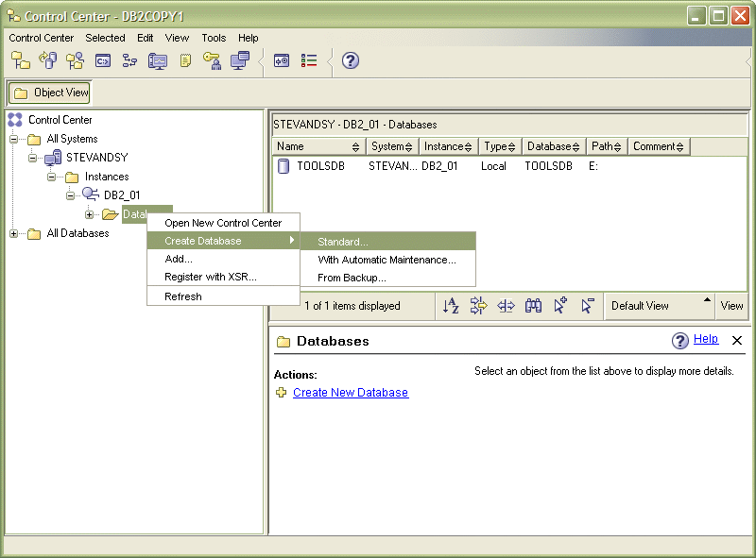Open the Help menu
This screenshot has width=756, height=558.
pyautogui.click(x=248, y=38)
